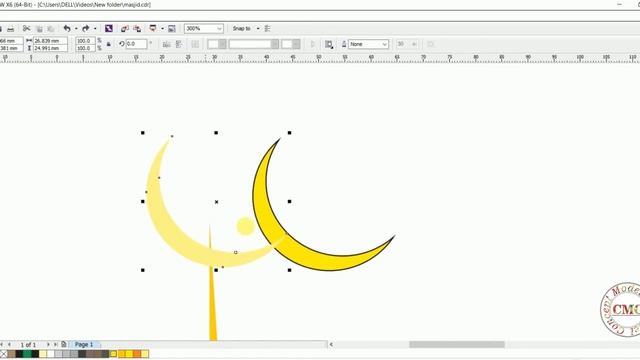Toggle the lock ratio padlock
The image size is (640, 360).
pos(109,44)
